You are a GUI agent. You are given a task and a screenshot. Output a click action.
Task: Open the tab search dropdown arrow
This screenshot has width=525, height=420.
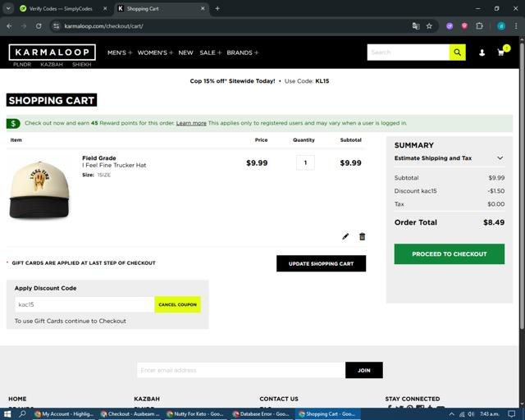coord(8,8)
